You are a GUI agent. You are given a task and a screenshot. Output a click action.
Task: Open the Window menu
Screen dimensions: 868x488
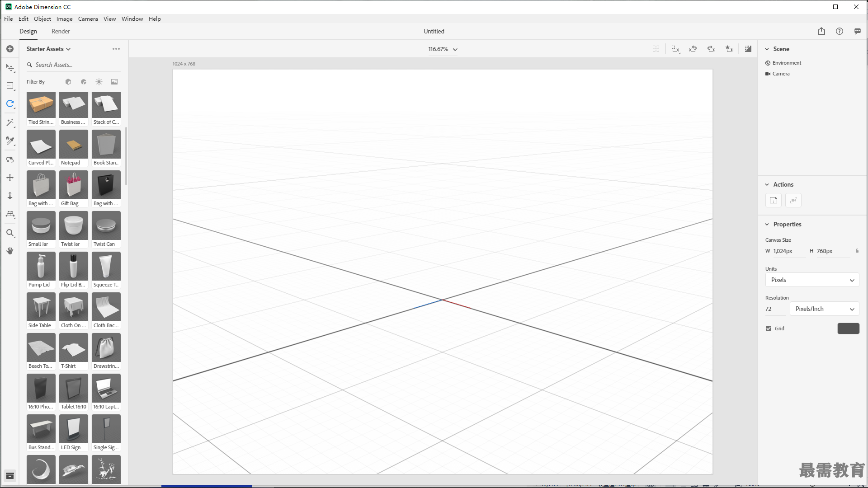coord(132,19)
